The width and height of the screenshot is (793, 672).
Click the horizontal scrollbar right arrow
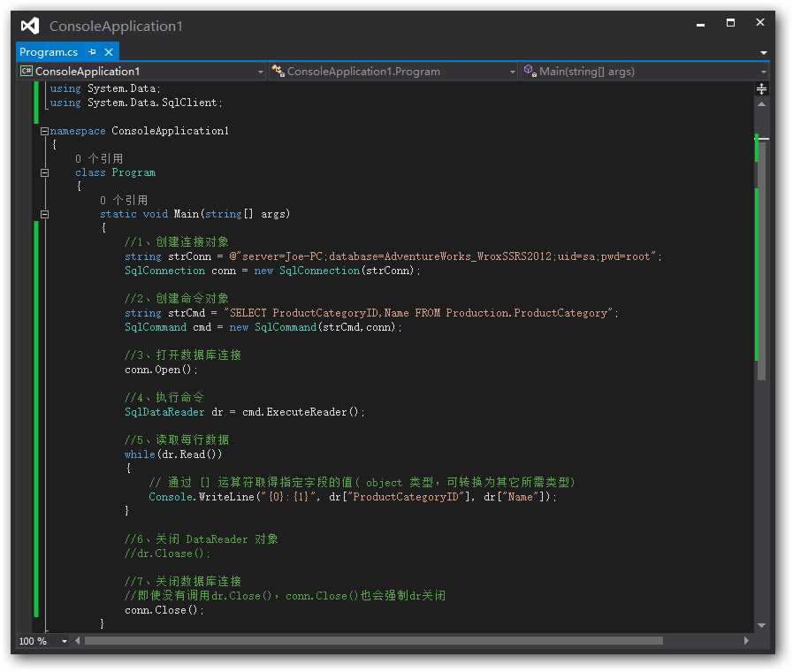(746, 641)
